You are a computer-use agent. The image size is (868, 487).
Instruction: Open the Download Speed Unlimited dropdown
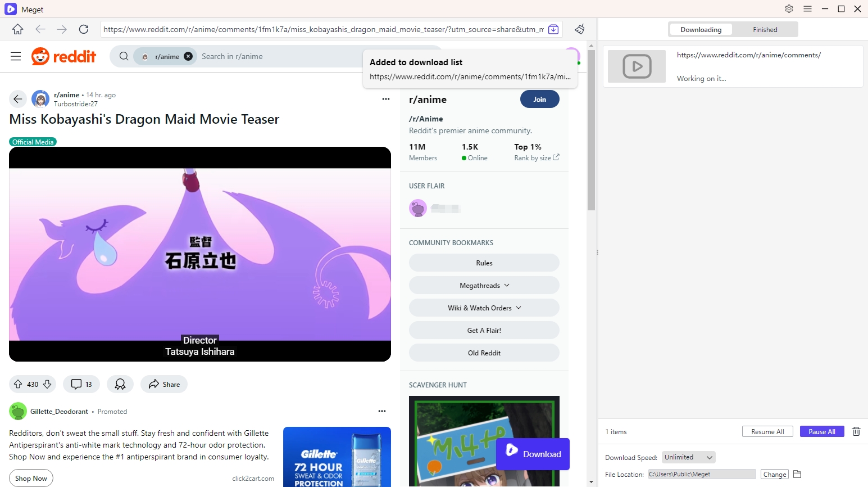point(688,457)
